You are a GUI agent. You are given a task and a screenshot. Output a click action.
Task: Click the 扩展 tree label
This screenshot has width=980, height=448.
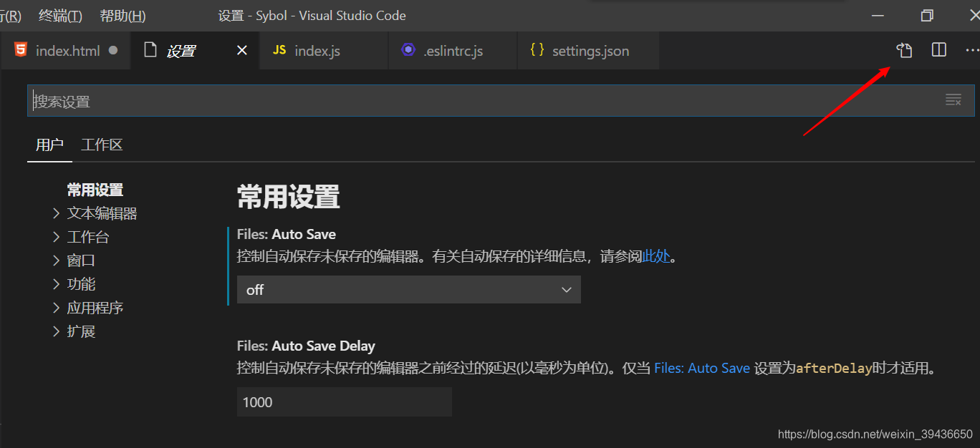81,331
